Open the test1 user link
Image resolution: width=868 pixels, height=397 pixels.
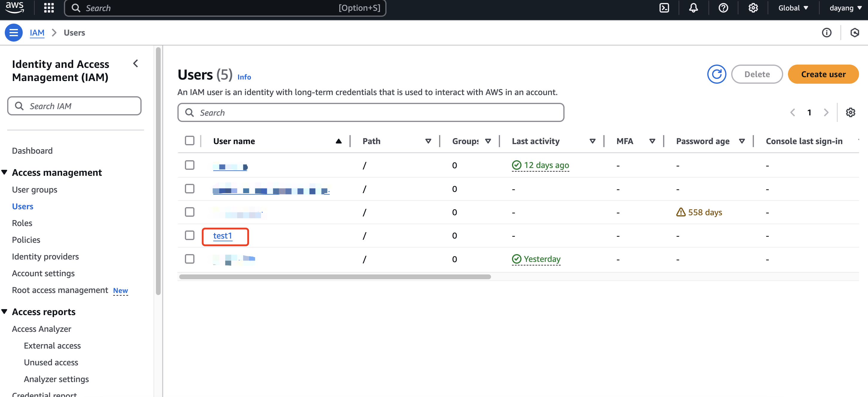coord(223,236)
